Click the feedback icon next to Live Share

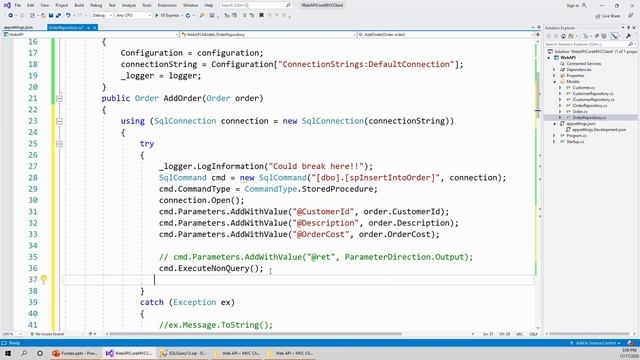point(631,16)
